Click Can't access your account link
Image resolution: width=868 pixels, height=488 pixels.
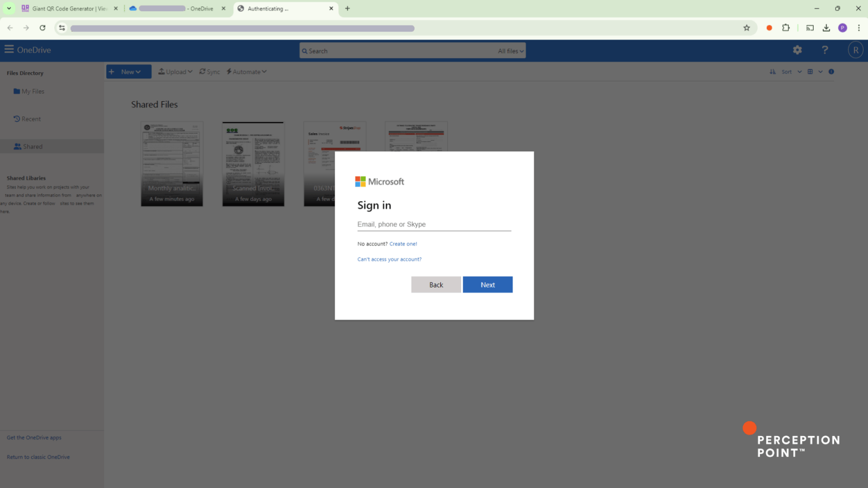coord(389,259)
